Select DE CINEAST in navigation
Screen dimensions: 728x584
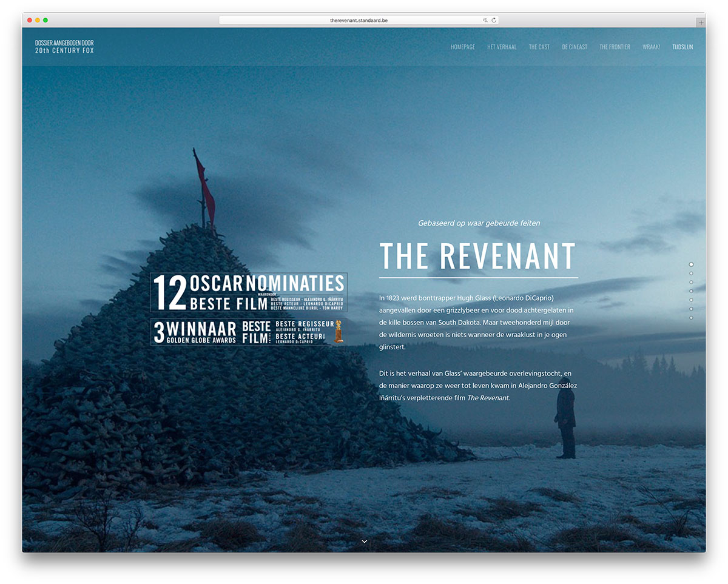click(x=575, y=47)
